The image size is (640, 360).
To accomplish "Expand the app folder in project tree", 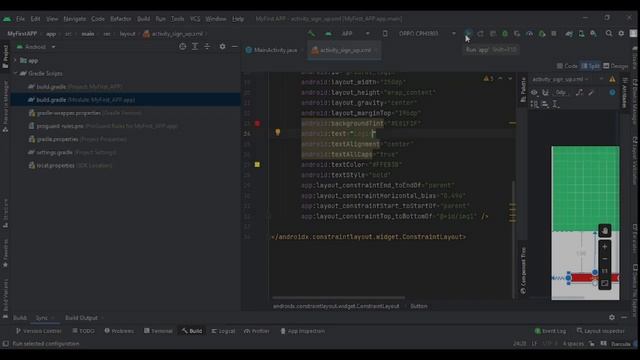I will 16,60.
